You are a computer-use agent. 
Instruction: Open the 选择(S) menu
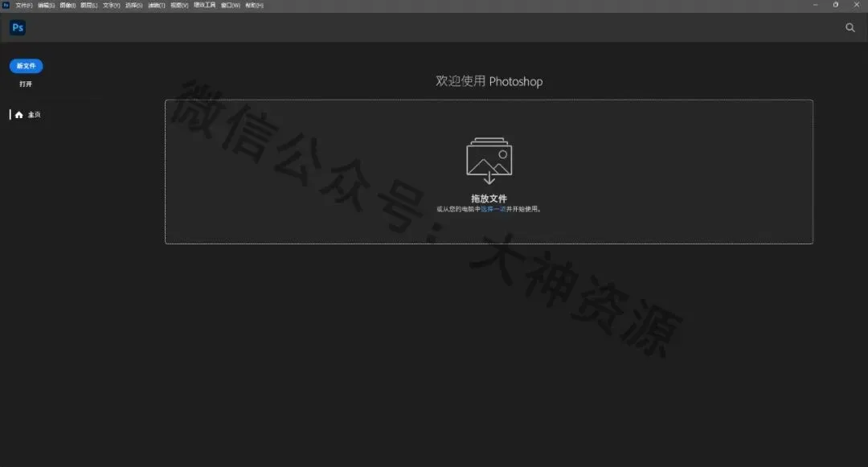[134, 5]
